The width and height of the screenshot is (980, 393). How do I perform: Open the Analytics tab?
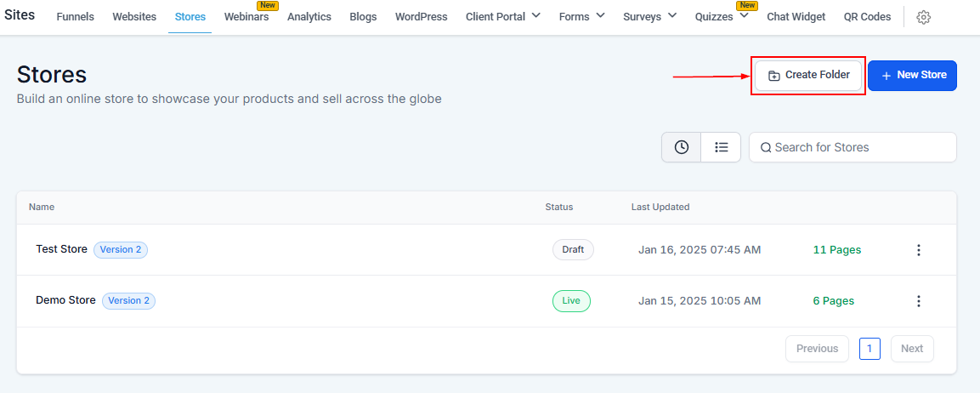[x=309, y=17]
